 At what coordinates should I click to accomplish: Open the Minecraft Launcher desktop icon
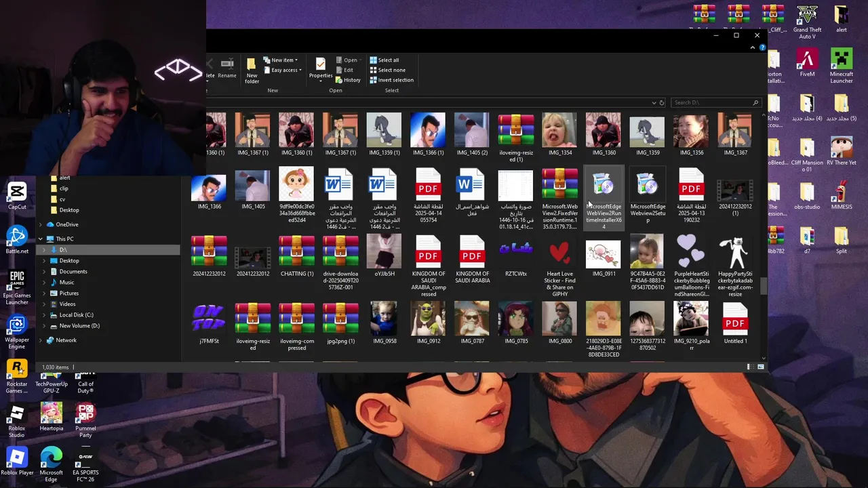[842, 66]
